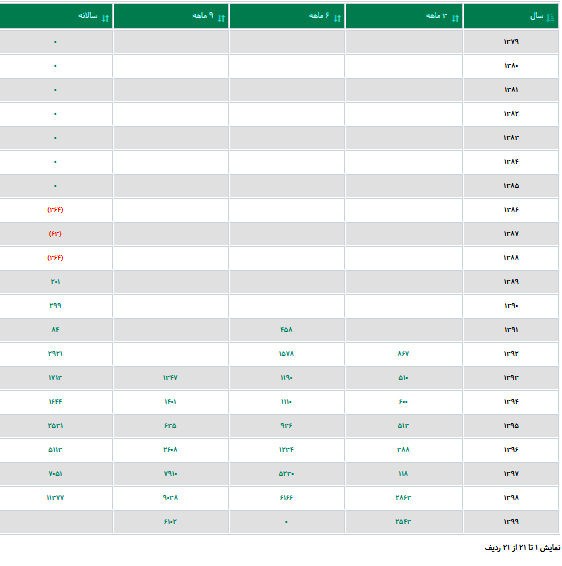562x566 pixels.
Task: Click the سال header text
Action: [536, 16]
